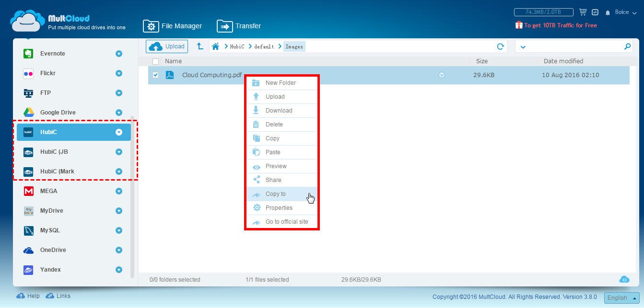644x308 pixels.
Task: Focus the search input field
Action: click(574, 46)
